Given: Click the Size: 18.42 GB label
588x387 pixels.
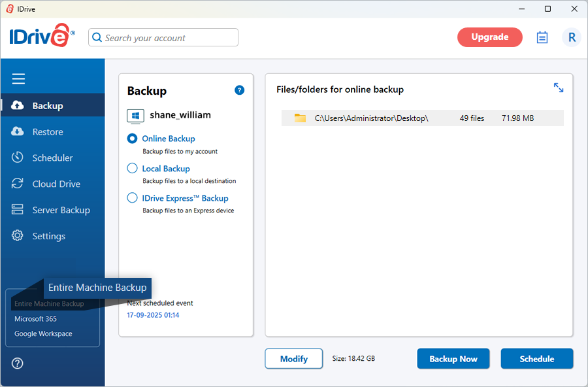Looking at the screenshot, I should [353, 358].
